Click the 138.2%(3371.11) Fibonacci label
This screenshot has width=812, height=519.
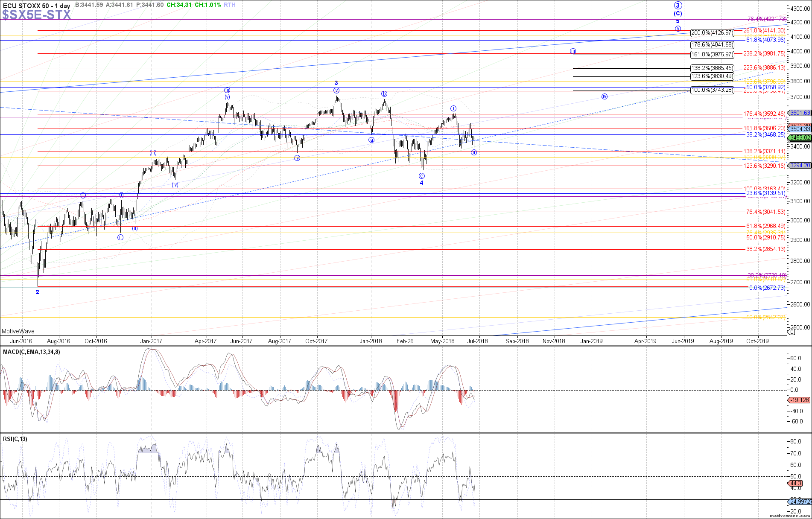(x=764, y=152)
